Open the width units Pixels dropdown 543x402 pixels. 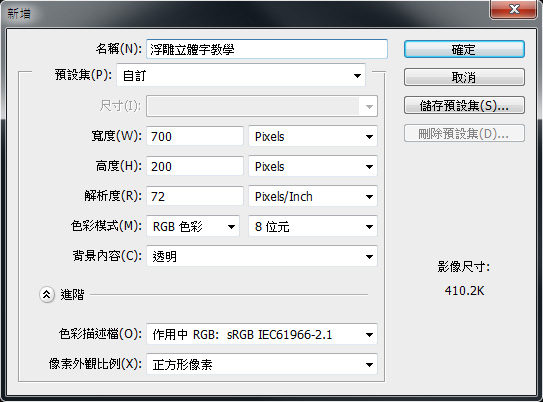313,136
